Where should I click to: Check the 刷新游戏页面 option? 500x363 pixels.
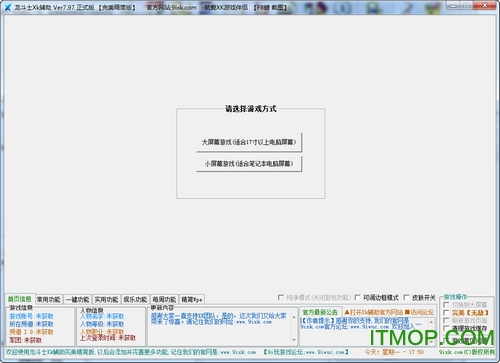coord(446,321)
